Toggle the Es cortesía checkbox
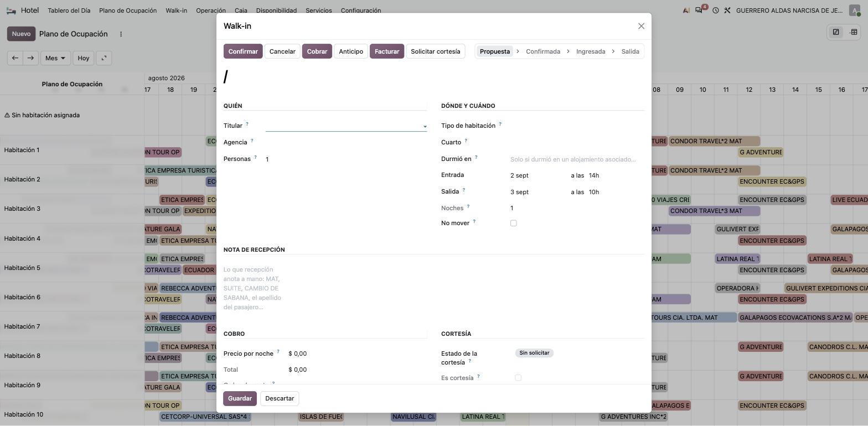 [518, 378]
